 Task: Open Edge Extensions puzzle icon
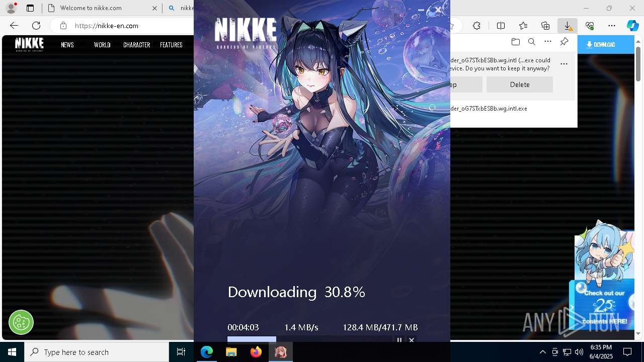[x=477, y=26]
